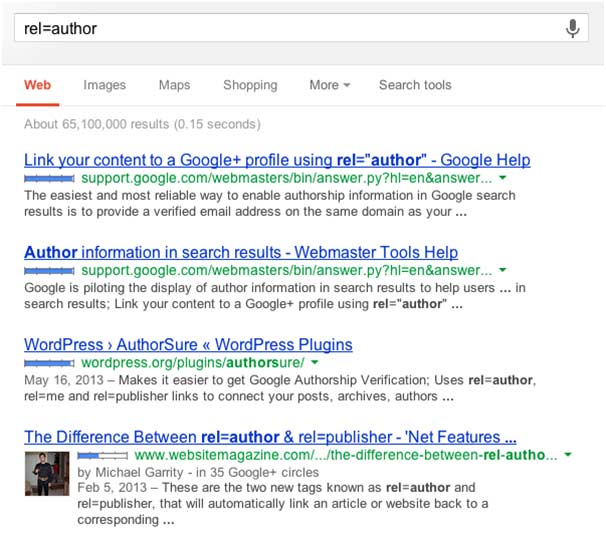Screen dimensions: 606x547
Task: Click the Michael Garrity author photo thumbnail
Action: (46, 472)
